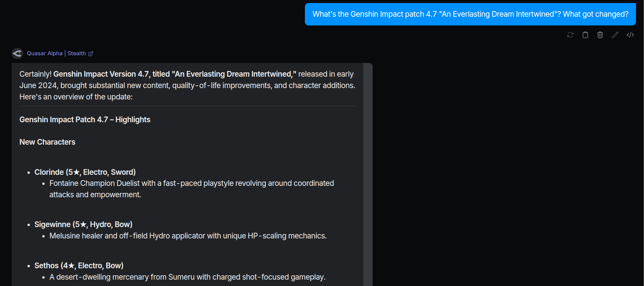The image size is (644, 286).
Task: Click the Sigewinne (5★, Hydro, Bow) entry
Action: pyautogui.click(x=83, y=224)
